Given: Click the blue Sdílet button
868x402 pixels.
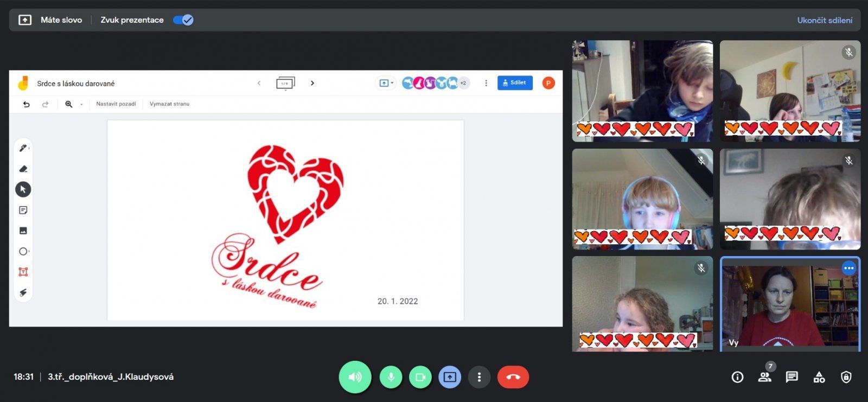Looking at the screenshot, I should tap(514, 83).
